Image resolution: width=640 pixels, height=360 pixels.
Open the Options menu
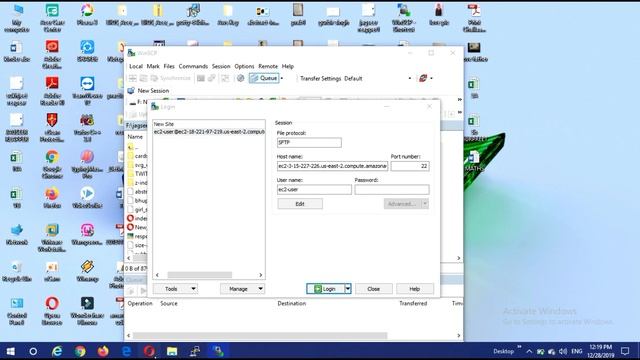244,66
